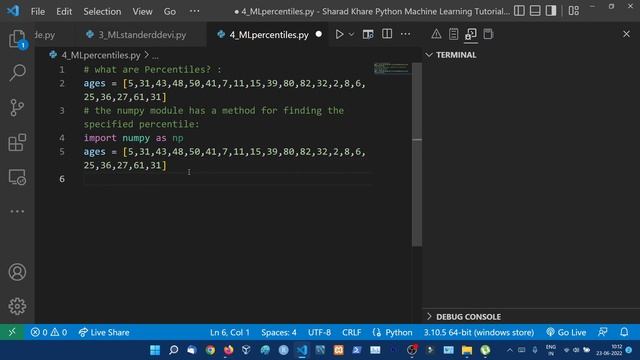Run the Python file with play icon
Image resolution: width=640 pixels, height=360 pixels.
[339, 34]
